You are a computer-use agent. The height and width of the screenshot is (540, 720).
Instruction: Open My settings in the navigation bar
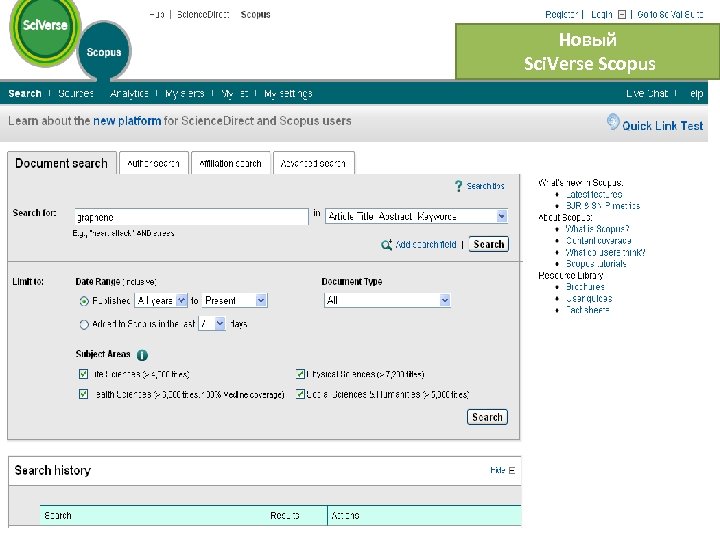click(x=288, y=94)
